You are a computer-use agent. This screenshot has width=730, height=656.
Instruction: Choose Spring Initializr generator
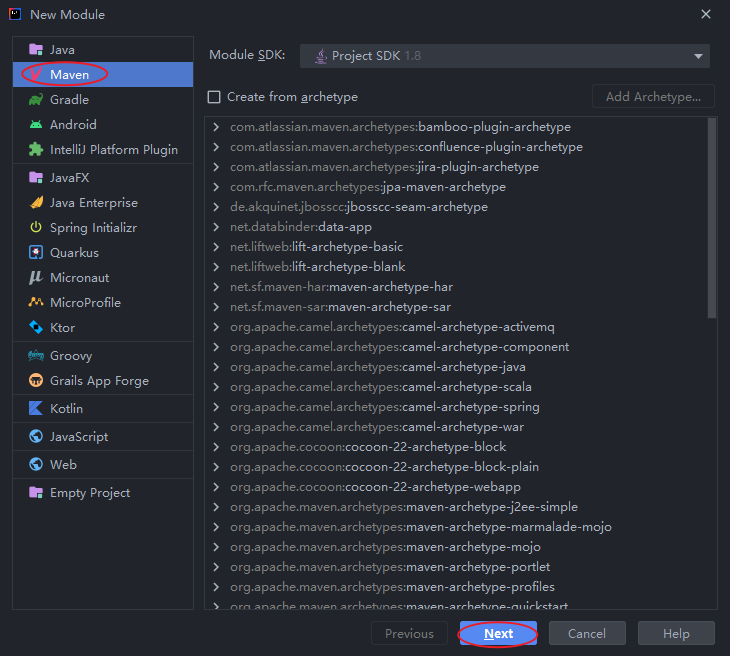(x=103, y=228)
